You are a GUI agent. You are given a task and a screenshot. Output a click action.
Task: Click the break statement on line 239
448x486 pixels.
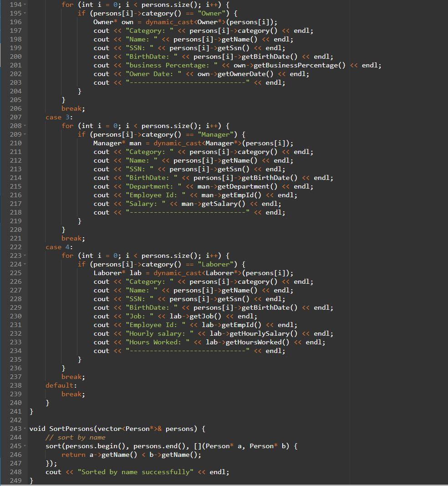pos(73,394)
